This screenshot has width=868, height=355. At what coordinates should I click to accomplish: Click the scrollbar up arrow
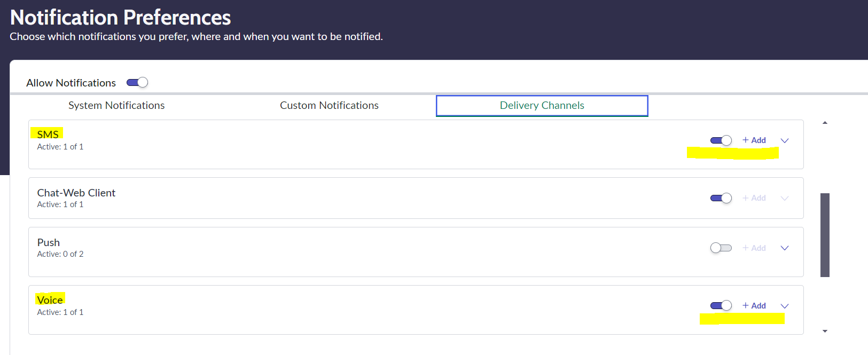click(825, 123)
